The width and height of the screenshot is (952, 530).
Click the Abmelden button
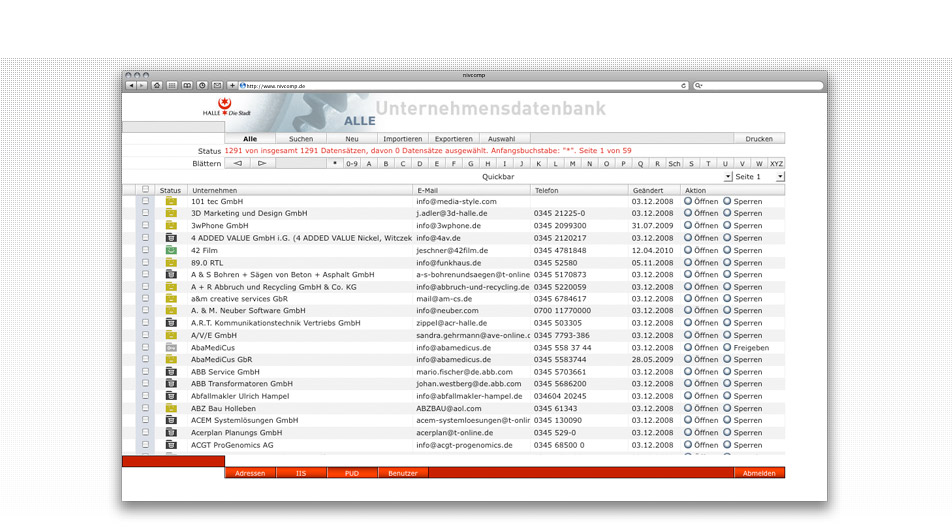(759, 473)
